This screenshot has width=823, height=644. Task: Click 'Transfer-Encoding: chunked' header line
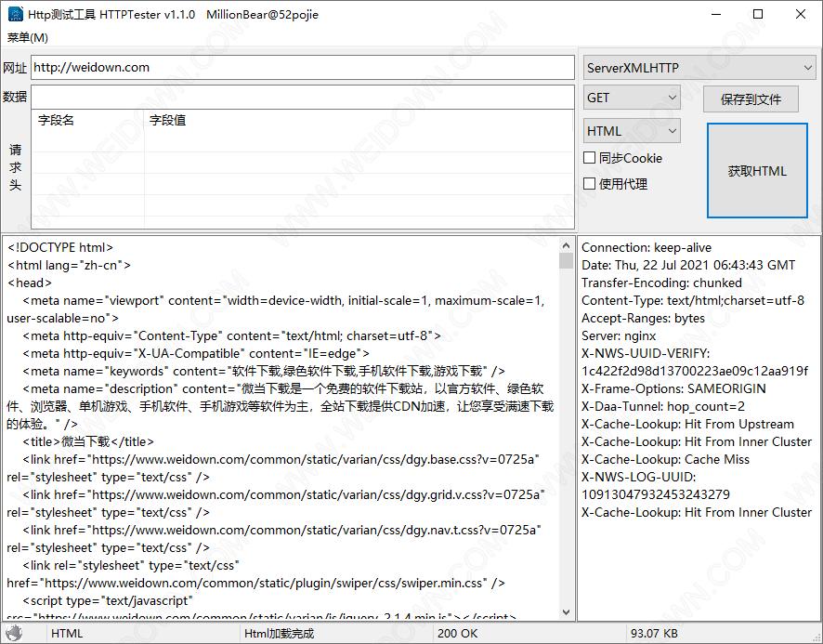[x=661, y=283]
